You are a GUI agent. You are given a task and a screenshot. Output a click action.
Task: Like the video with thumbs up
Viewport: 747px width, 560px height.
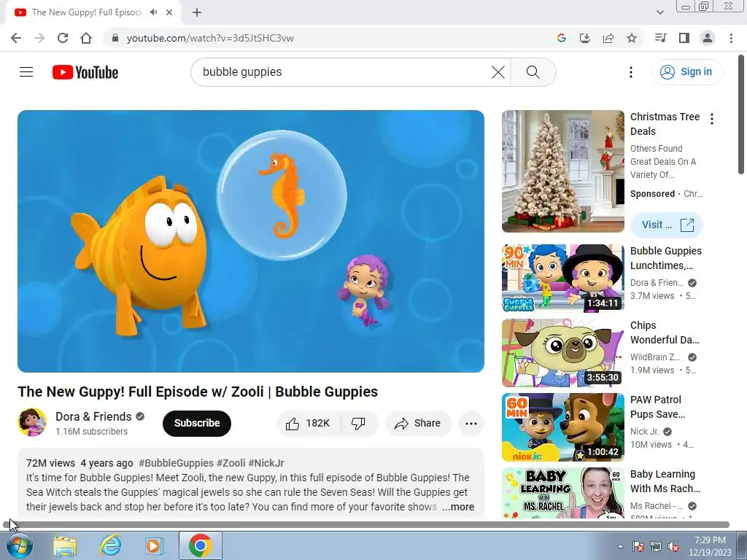pos(309,424)
